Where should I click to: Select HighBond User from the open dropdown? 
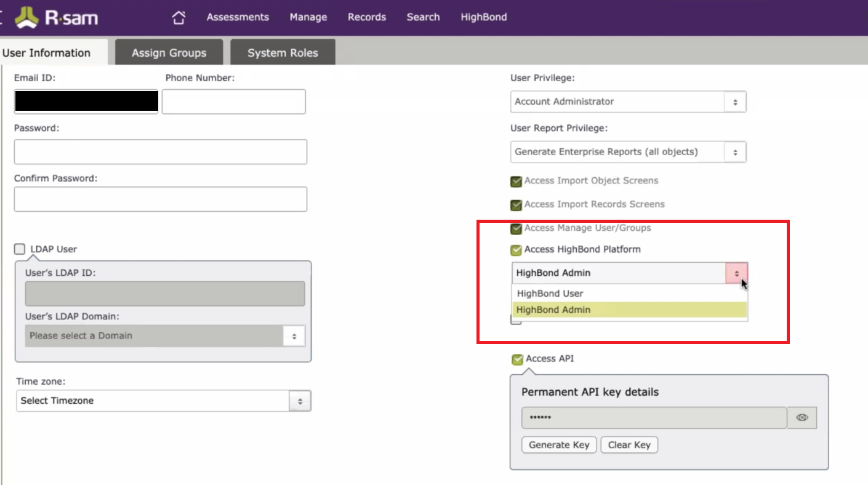click(550, 294)
